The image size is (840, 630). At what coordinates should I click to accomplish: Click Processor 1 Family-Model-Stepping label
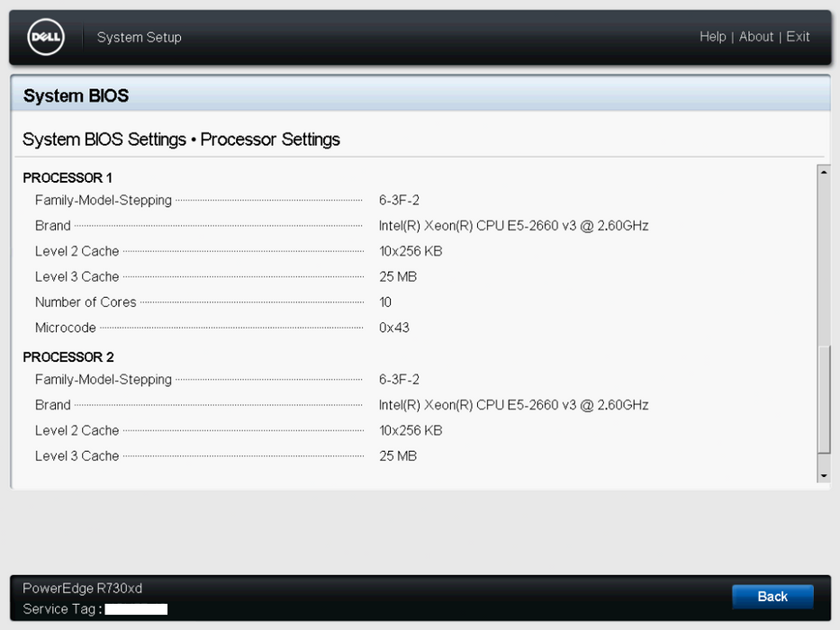pyautogui.click(x=104, y=201)
